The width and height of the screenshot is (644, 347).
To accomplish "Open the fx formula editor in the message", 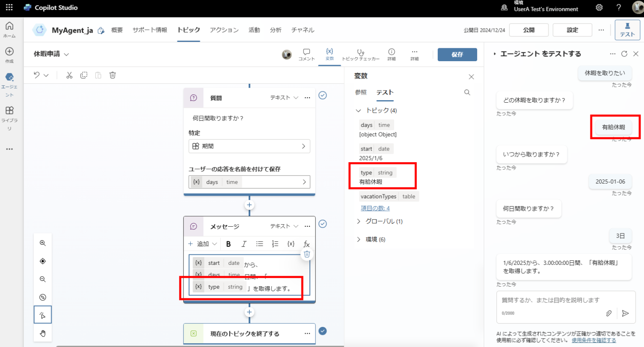I will click(x=306, y=243).
